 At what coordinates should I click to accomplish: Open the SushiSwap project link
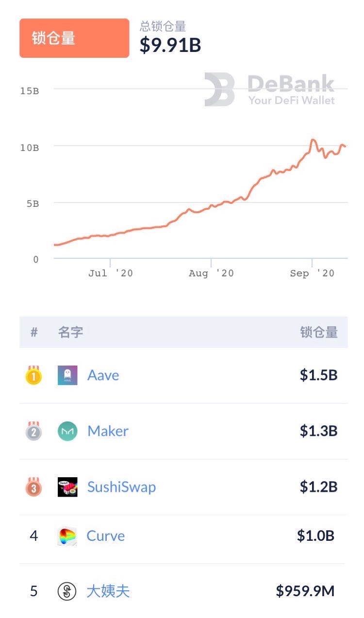click(x=121, y=487)
